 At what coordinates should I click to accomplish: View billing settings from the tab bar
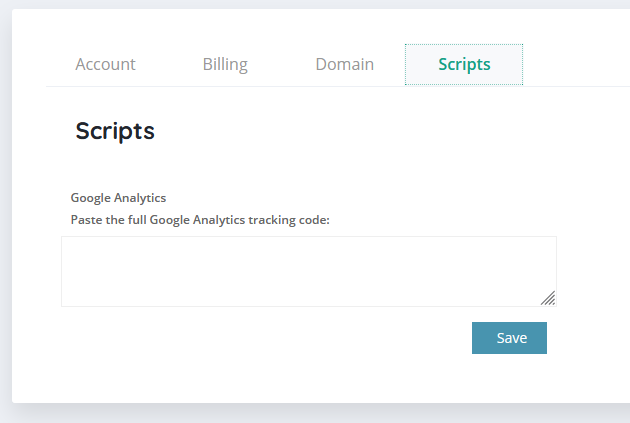point(225,65)
